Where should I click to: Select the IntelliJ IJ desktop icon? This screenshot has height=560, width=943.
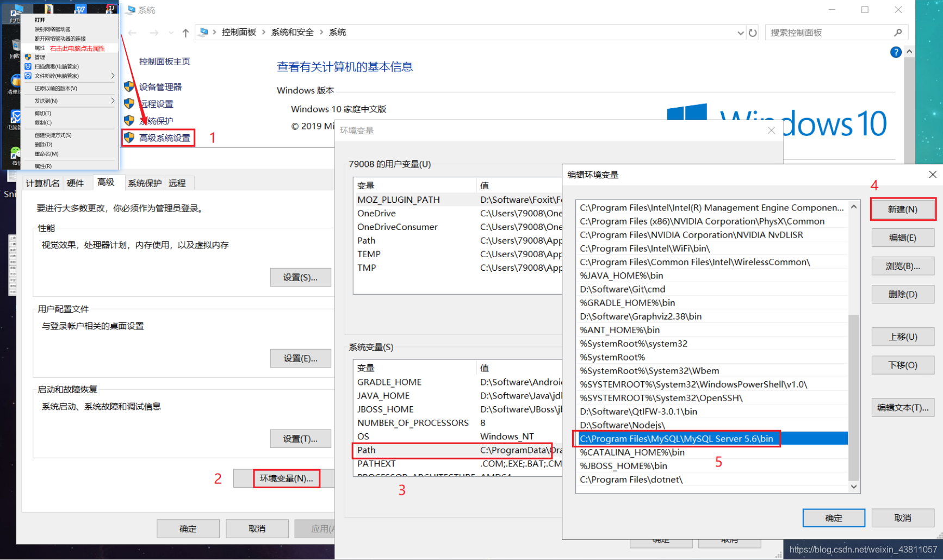[x=111, y=8]
